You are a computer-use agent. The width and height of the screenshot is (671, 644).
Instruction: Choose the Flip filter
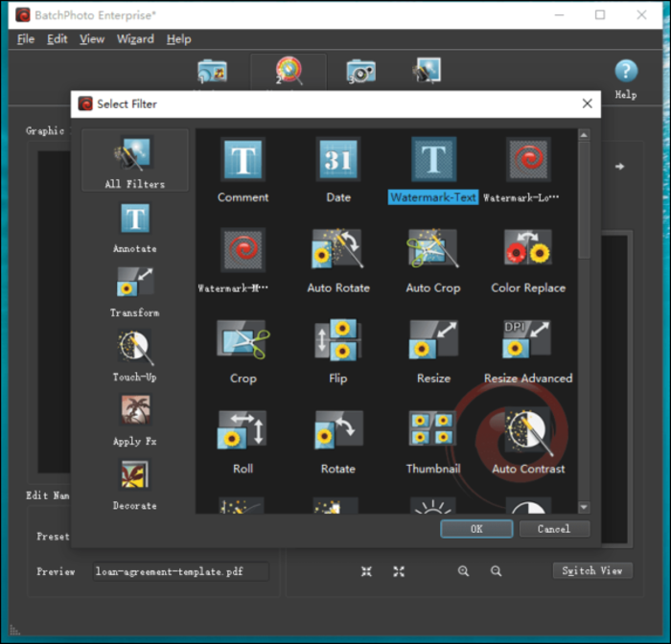[338, 340]
